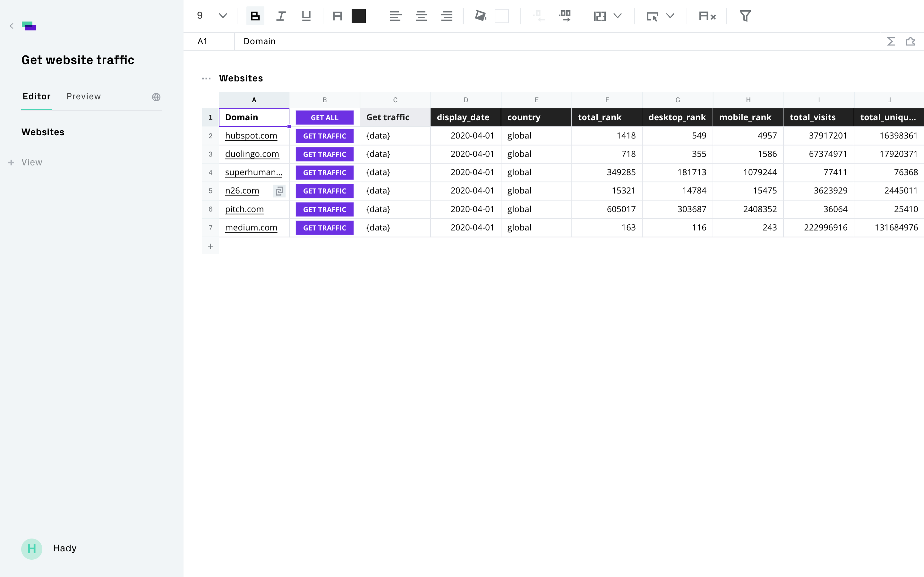Viewport: 924px width, 577px height.
Task: Toggle bold formatting in toolbar
Action: pyautogui.click(x=255, y=16)
